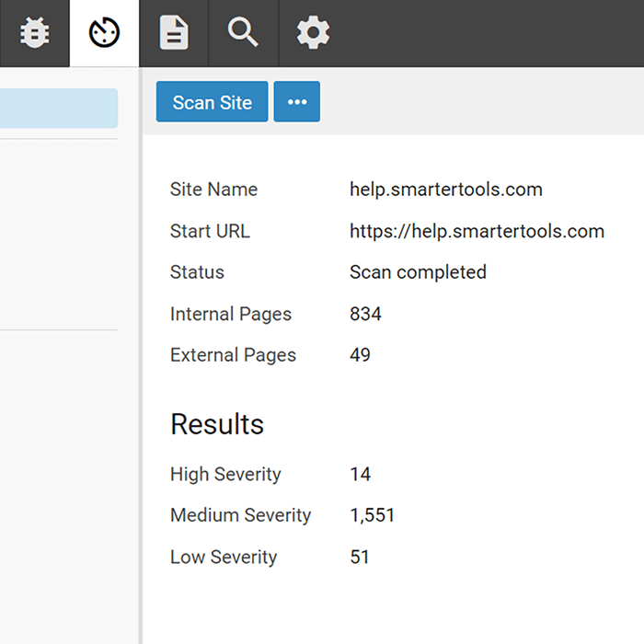Click the Scan Site button

(212, 102)
